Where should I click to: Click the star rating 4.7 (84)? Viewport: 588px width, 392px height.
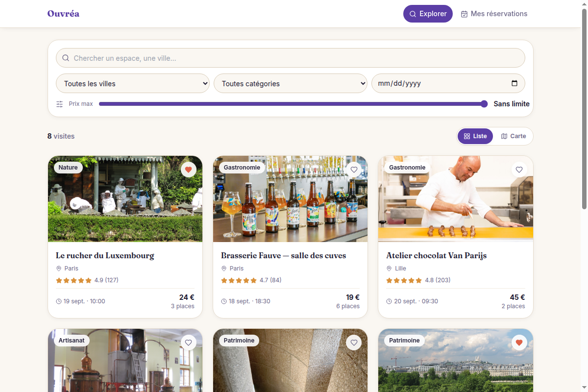(251, 280)
